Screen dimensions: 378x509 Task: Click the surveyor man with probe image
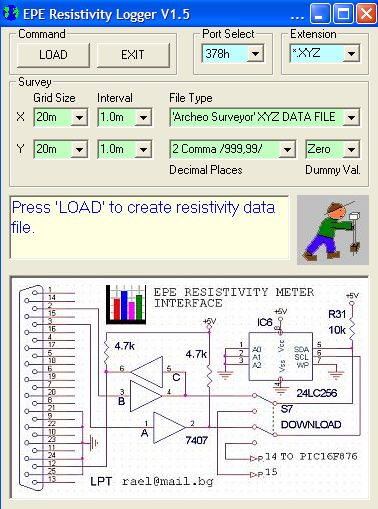pos(333,230)
